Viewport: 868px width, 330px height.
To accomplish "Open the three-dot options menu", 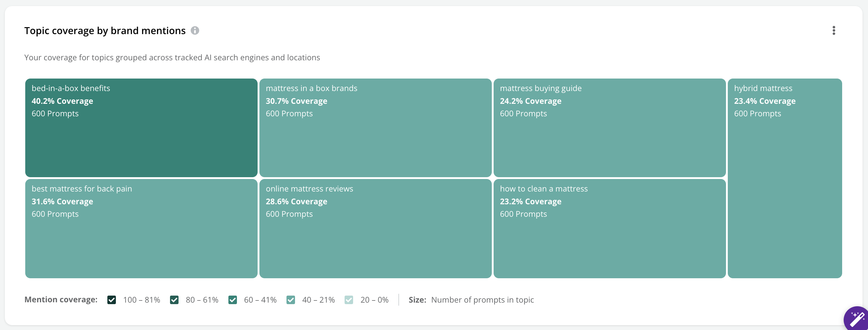I will (x=834, y=30).
